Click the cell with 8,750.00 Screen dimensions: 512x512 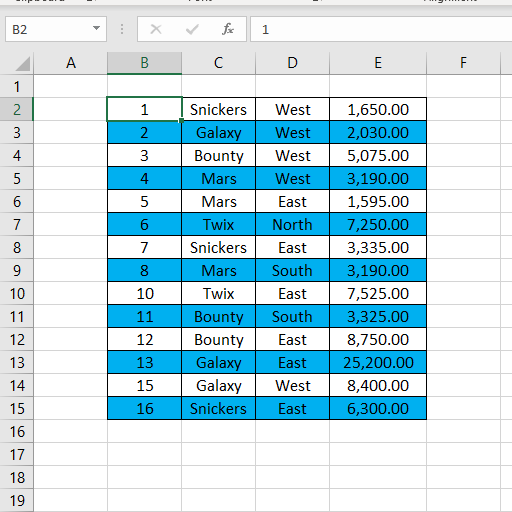tap(378, 339)
